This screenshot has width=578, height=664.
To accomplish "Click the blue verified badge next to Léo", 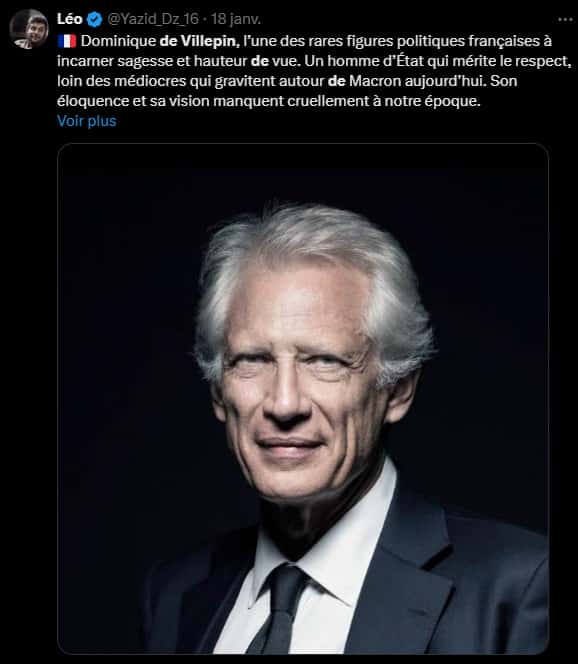I will 94,19.
